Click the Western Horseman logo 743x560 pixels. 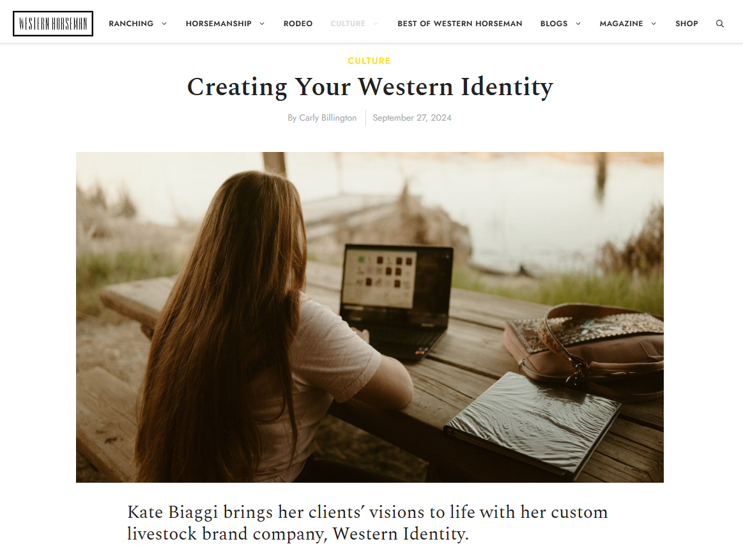pyautogui.click(x=53, y=24)
